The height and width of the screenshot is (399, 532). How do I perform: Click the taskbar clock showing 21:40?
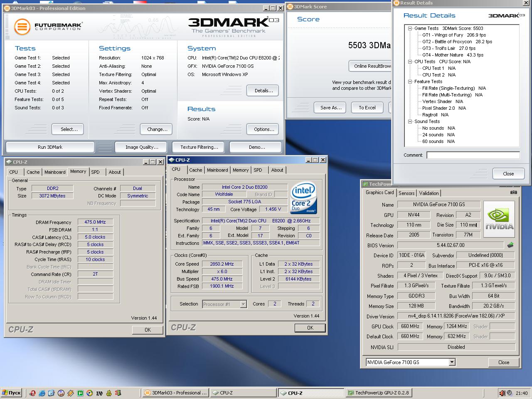[522, 393]
